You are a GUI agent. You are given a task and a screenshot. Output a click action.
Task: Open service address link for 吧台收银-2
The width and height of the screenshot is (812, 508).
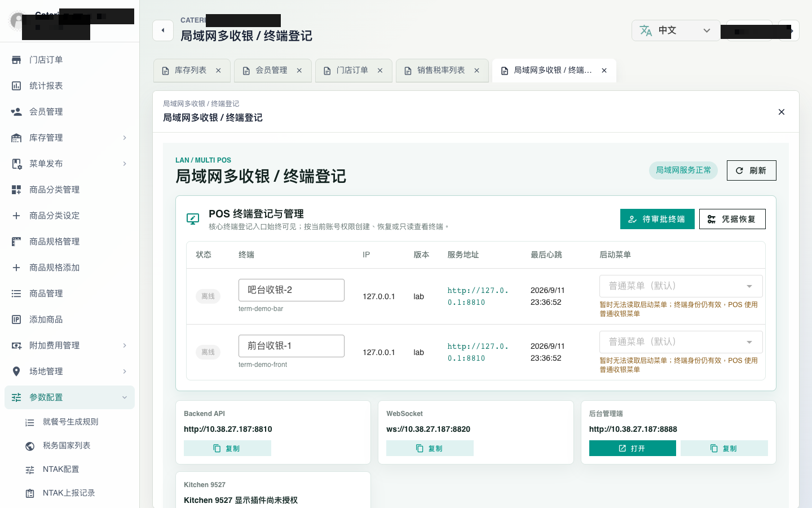click(x=478, y=296)
